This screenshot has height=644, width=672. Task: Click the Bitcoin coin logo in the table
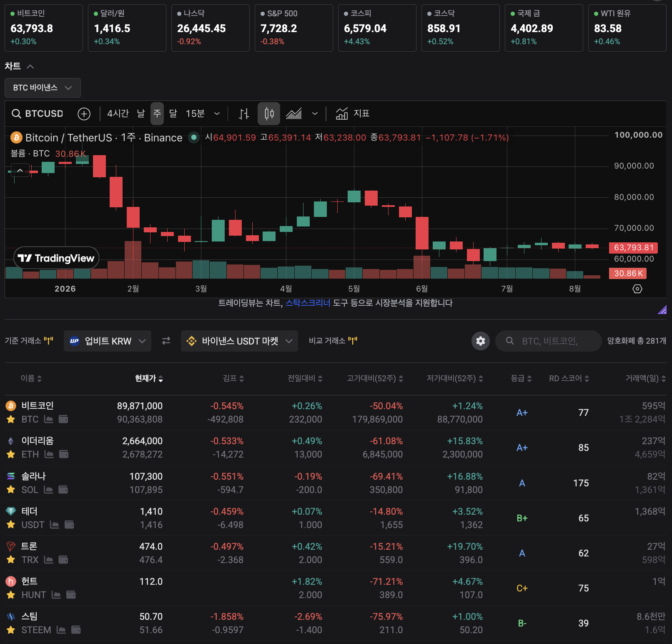coord(11,405)
